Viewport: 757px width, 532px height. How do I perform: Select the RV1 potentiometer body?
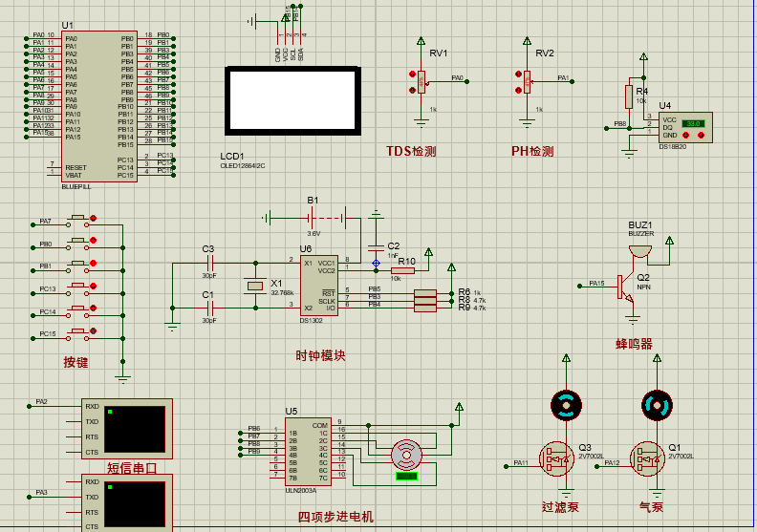tap(422, 82)
